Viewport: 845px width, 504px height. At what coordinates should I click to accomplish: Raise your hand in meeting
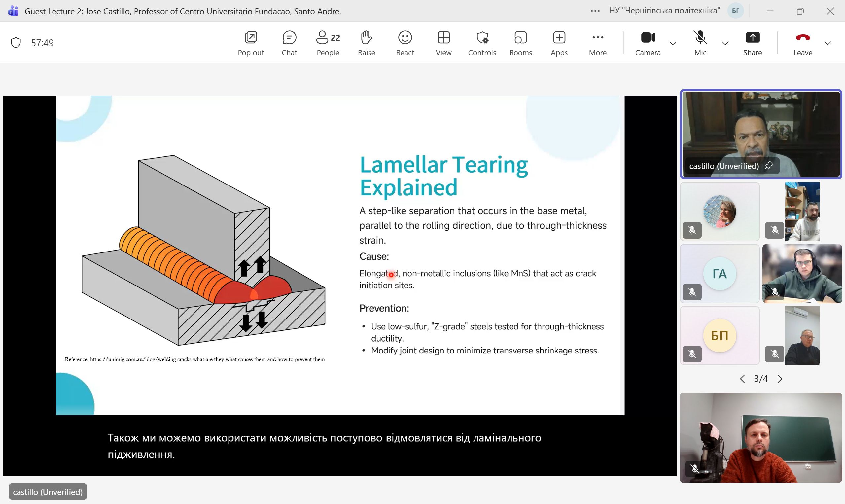click(366, 43)
